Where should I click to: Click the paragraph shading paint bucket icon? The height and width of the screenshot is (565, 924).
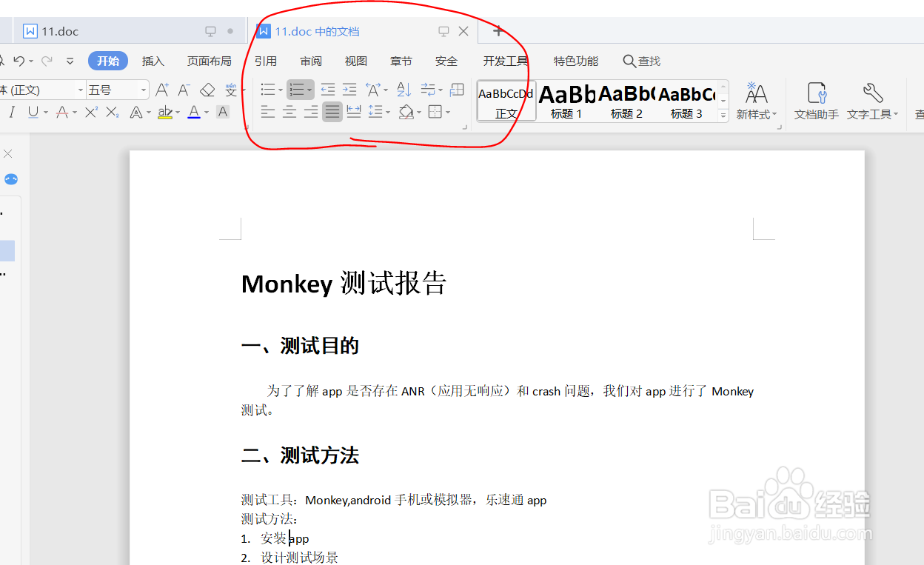point(406,112)
